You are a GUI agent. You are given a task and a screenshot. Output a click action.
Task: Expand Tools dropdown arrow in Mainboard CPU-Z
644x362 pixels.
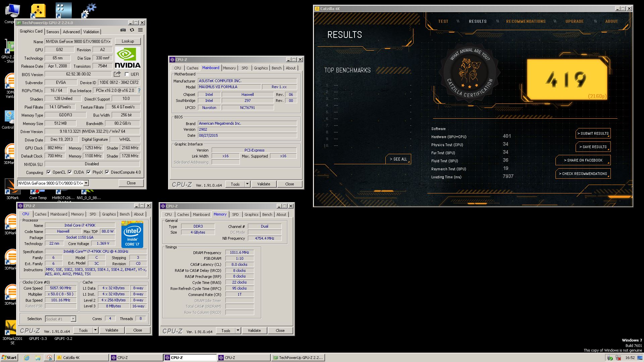pyautogui.click(x=247, y=184)
